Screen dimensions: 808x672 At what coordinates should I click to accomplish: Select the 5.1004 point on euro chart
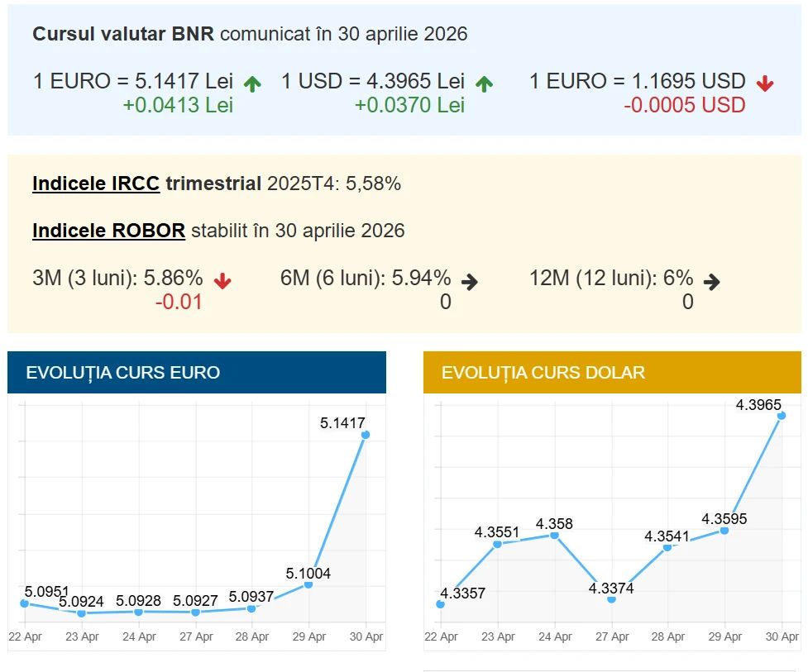(x=308, y=584)
